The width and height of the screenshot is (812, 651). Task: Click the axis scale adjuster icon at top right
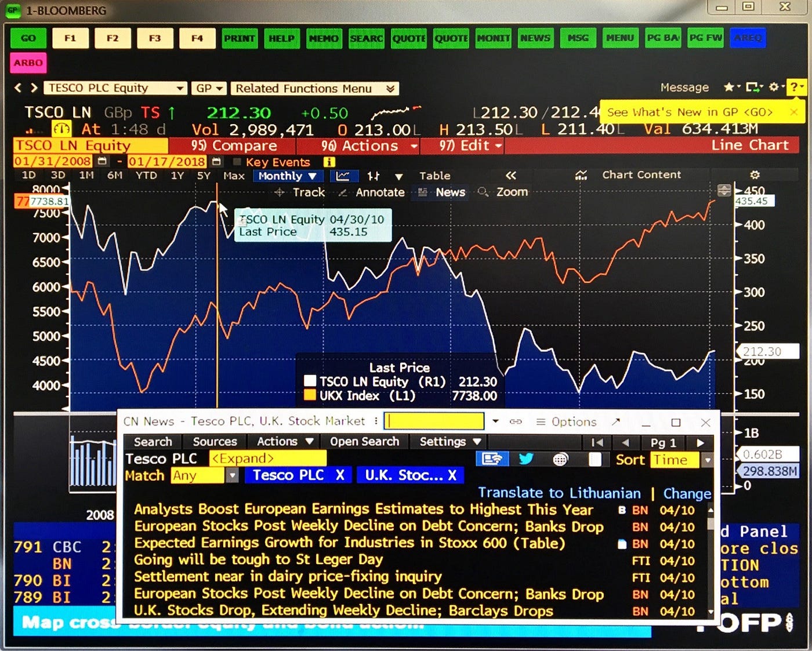click(724, 190)
